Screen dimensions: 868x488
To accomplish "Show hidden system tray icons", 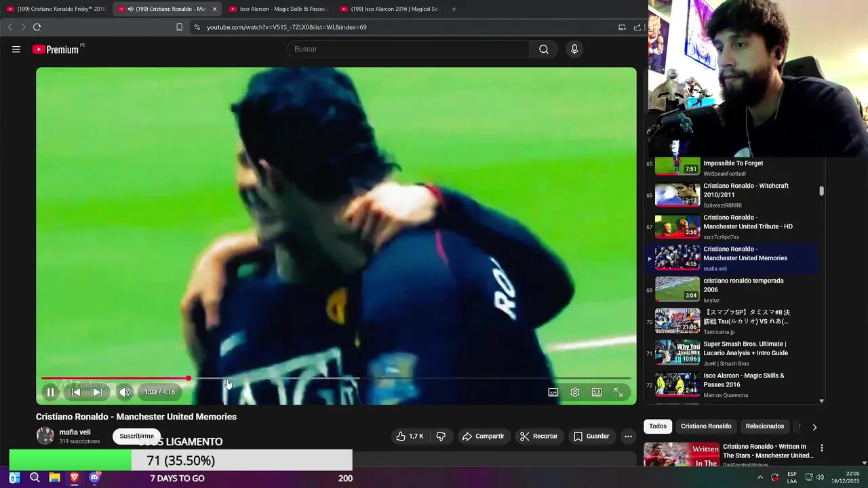I will [x=760, y=478].
